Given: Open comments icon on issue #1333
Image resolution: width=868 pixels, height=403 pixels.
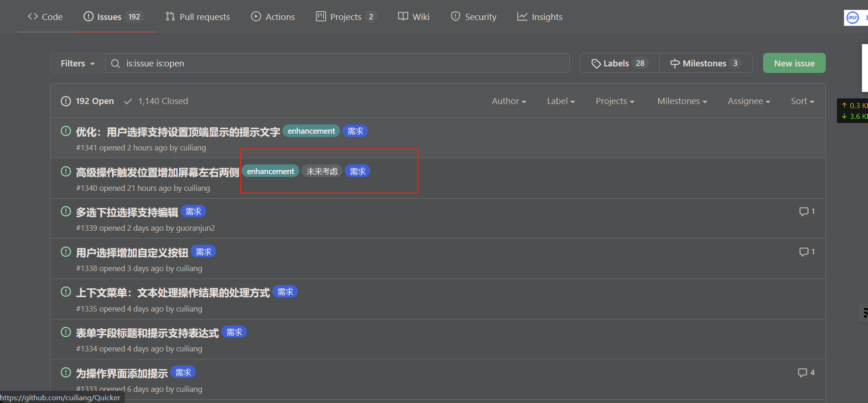Looking at the screenshot, I should click(806, 372).
